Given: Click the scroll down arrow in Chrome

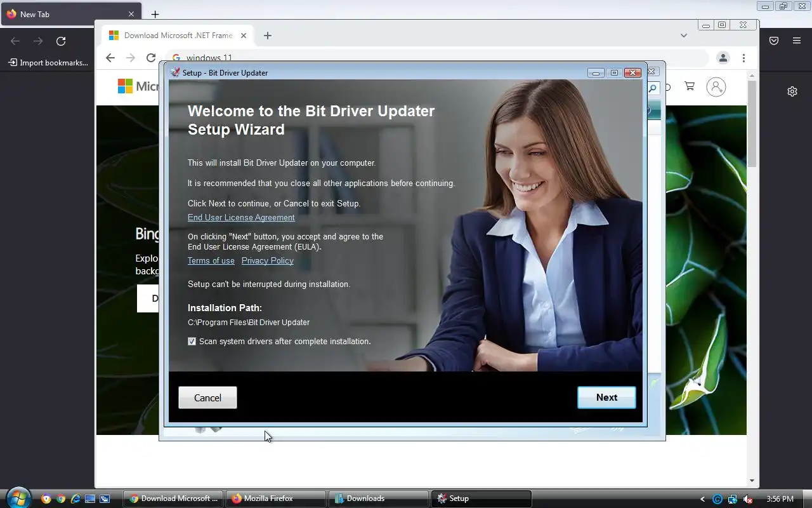Looking at the screenshot, I should pyautogui.click(x=752, y=481).
